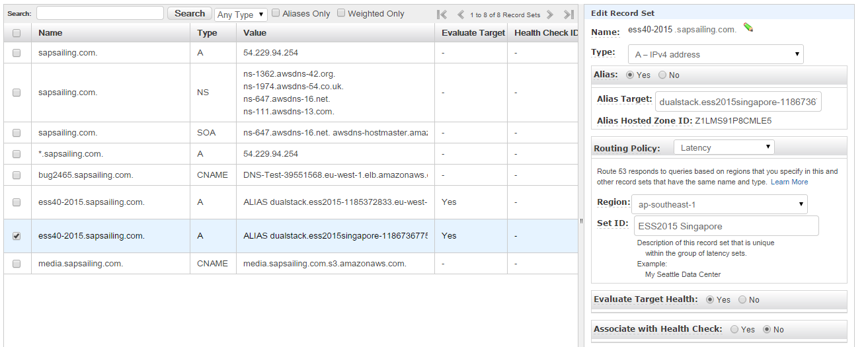The height and width of the screenshot is (347, 868).
Task: Set the Alias option to No
Action: pyautogui.click(x=662, y=75)
